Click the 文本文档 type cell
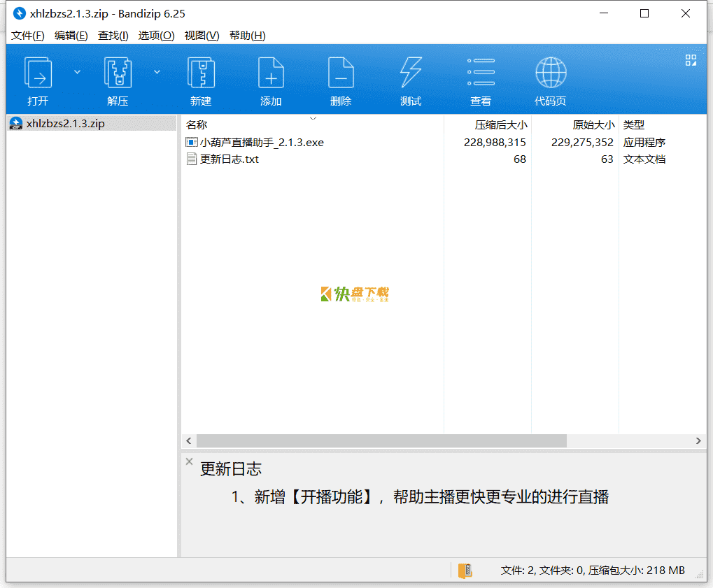713x588 pixels. coord(644,159)
